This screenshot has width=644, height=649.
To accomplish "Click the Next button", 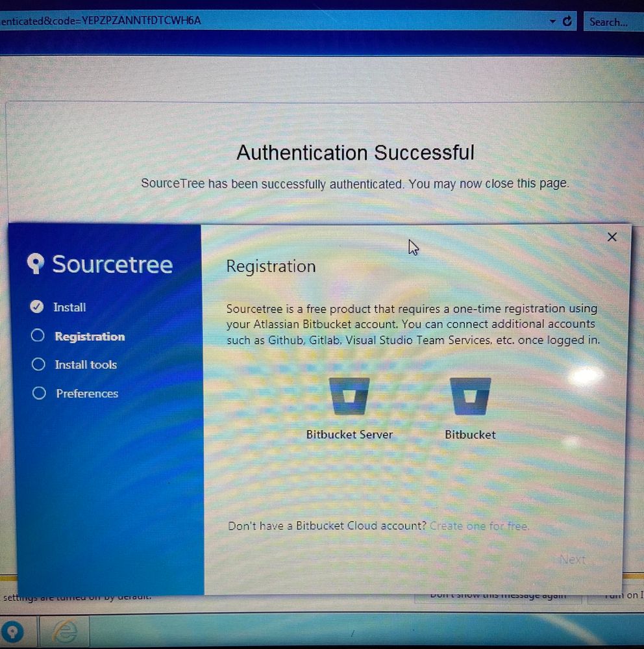I will 573,559.
